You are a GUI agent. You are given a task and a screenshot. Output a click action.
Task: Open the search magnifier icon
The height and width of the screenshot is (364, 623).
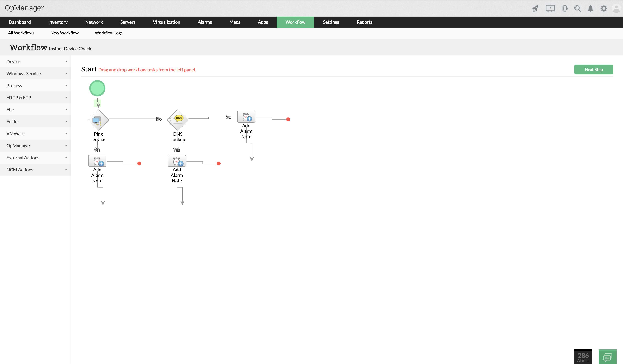pyautogui.click(x=578, y=8)
